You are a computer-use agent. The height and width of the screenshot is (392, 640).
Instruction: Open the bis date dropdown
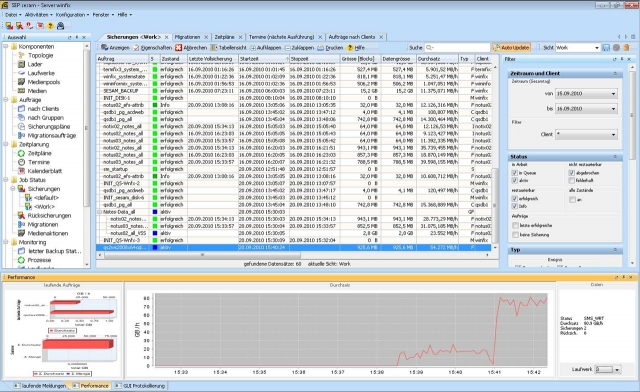[x=613, y=109]
